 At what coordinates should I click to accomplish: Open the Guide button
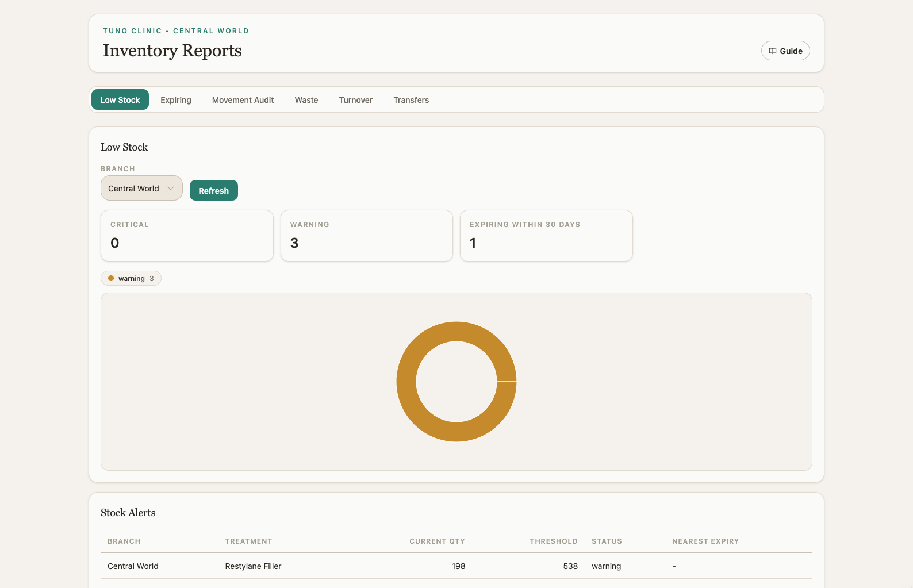click(x=785, y=51)
